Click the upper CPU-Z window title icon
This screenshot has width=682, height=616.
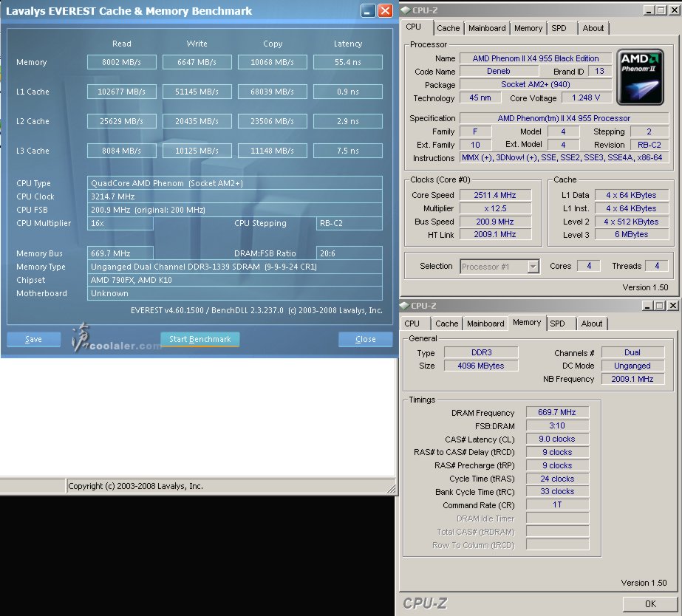(x=405, y=10)
